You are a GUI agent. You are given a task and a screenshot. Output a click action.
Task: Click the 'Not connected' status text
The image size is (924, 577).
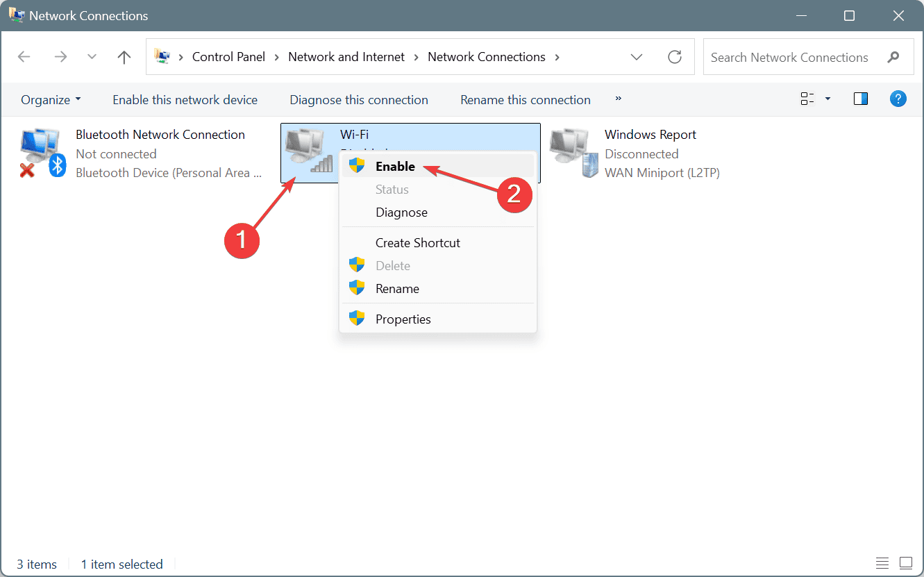(x=116, y=153)
